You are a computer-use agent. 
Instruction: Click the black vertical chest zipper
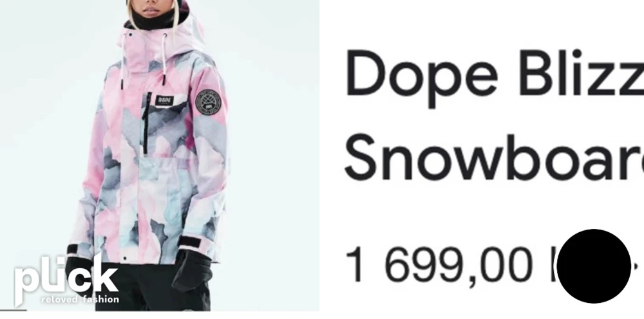(x=146, y=123)
